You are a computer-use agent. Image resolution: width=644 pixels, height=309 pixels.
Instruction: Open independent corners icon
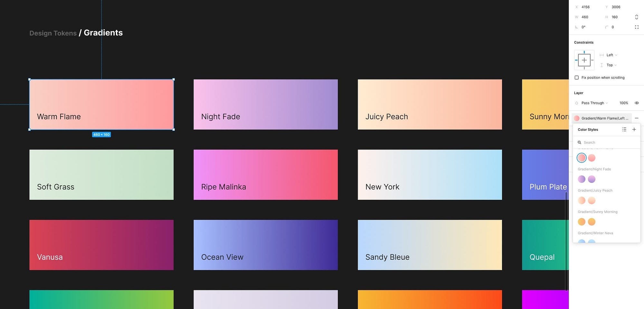point(637,27)
